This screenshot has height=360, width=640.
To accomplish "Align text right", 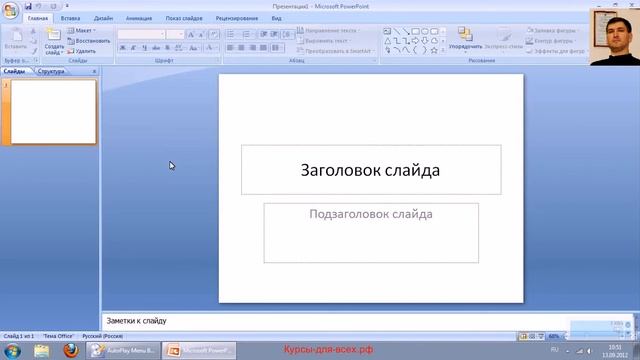I will (252, 48).
